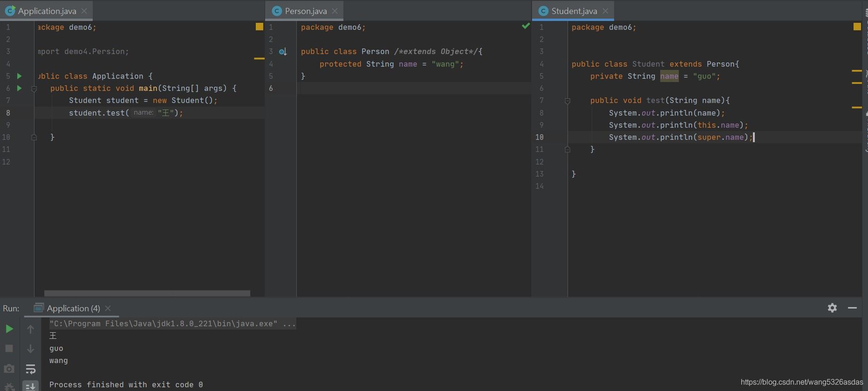Screen dimensions: 868x391
Task: Click the yellow warning indicator in Application.java
Action: (x=260, y=27)
